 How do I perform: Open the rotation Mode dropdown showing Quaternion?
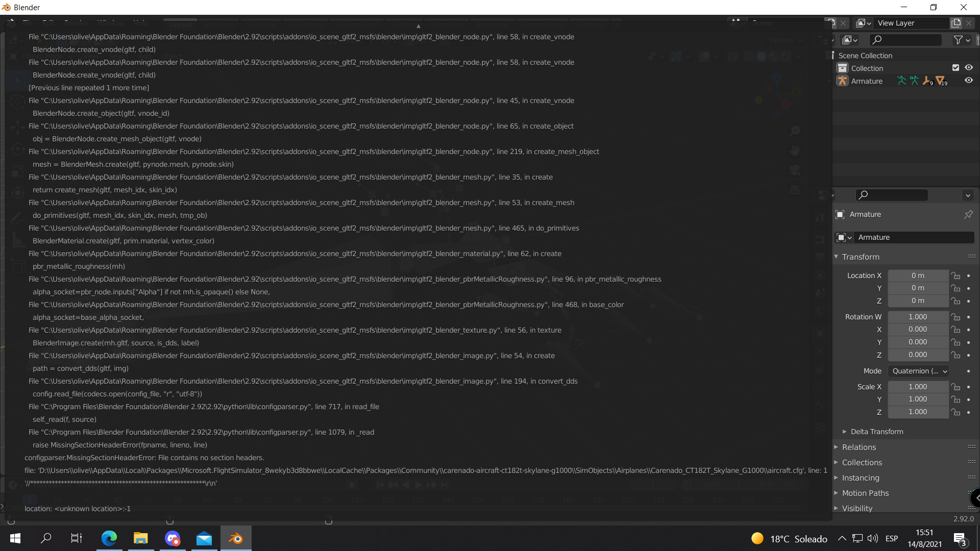pos(918,371)
